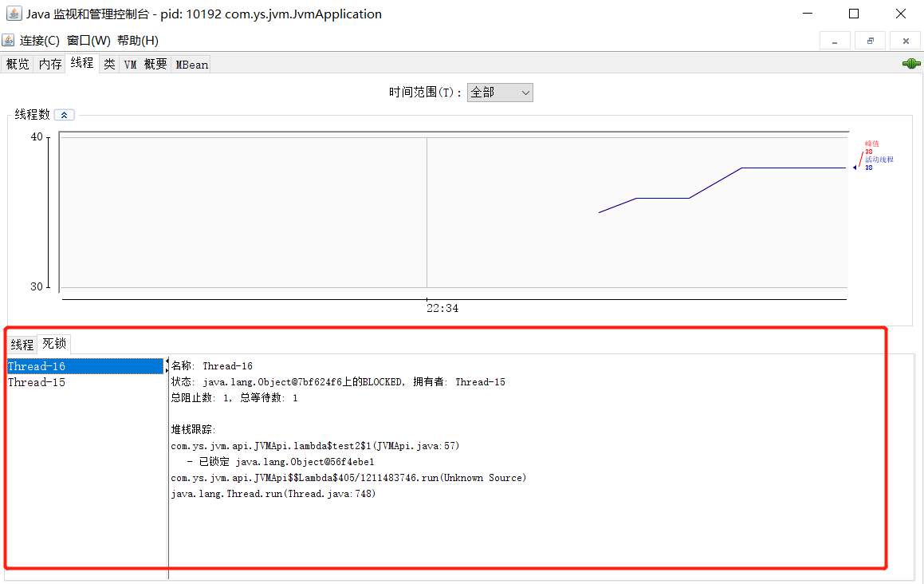Click the JVMApi.java:57 stack frame
Image resolution: width=924 pixels, height=584 pixels.
(315, 446)
